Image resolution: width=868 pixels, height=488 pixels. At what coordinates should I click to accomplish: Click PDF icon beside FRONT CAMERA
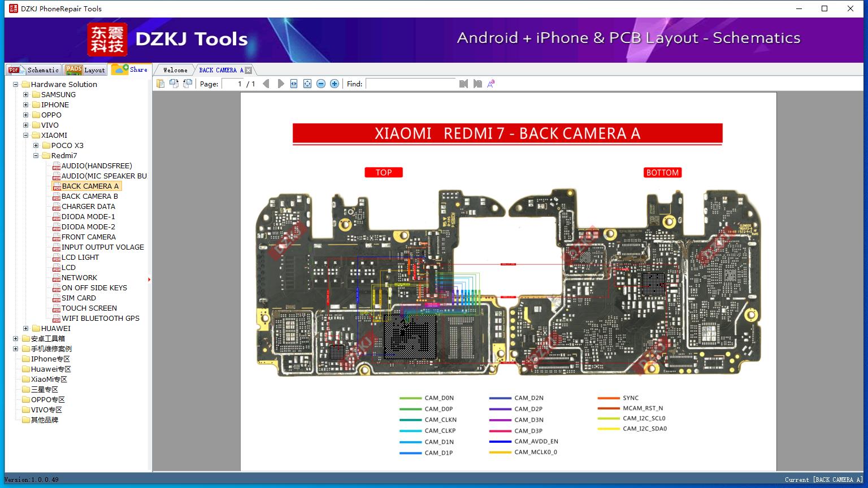[x=57, y=237]
